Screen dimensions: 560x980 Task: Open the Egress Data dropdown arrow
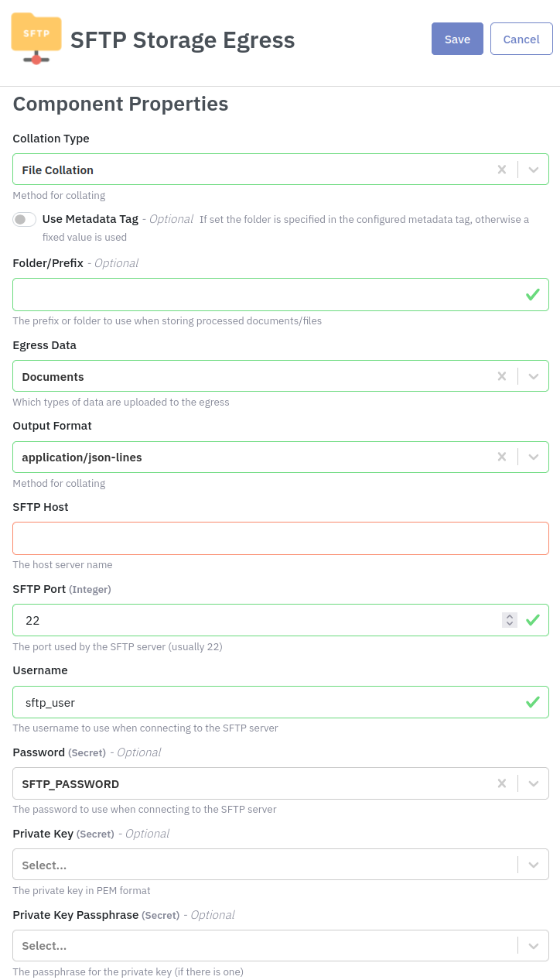[x=534, y=376]
